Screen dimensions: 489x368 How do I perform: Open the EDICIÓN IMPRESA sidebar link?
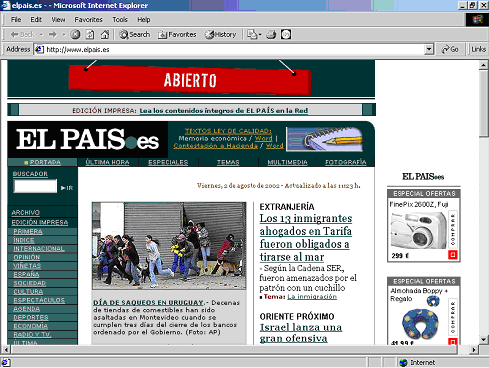40,222
